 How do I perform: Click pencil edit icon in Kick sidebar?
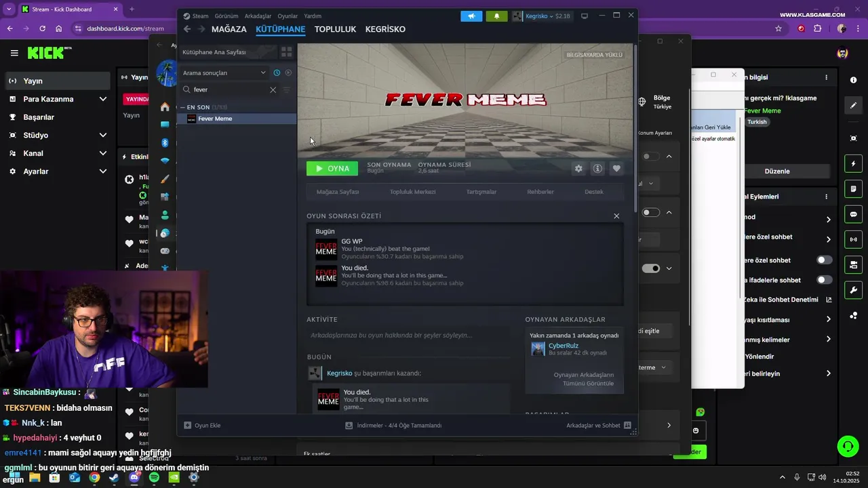(853, 106)
